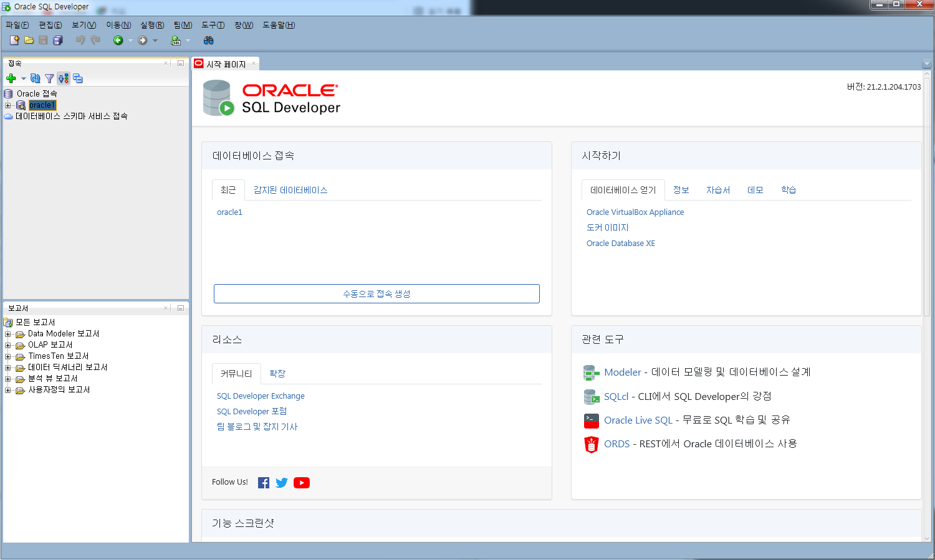Image resolution: width=935 pixels, height=560 pixels.
Task: Open the SQL Developer Exchange link
Action: (261, 396)
